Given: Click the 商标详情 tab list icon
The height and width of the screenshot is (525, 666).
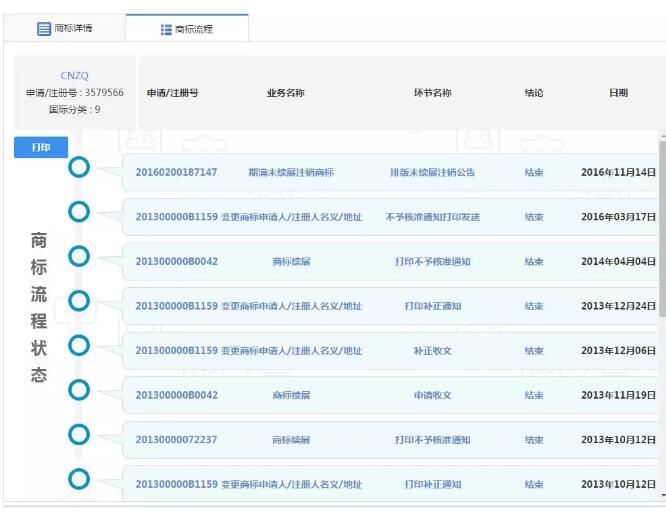Looking at the screenshot, I should tap(43, 29).
